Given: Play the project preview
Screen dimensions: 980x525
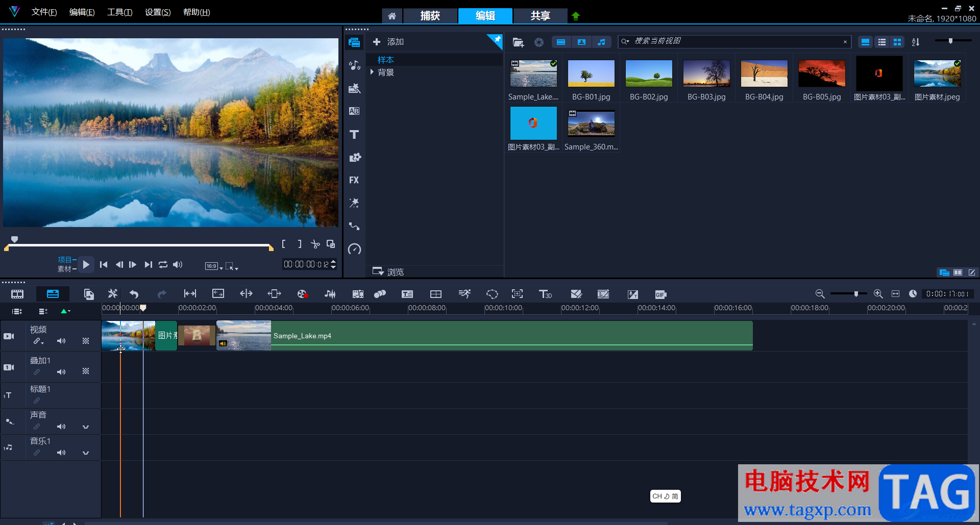Looking at the screenshot, I should point(86,264).
